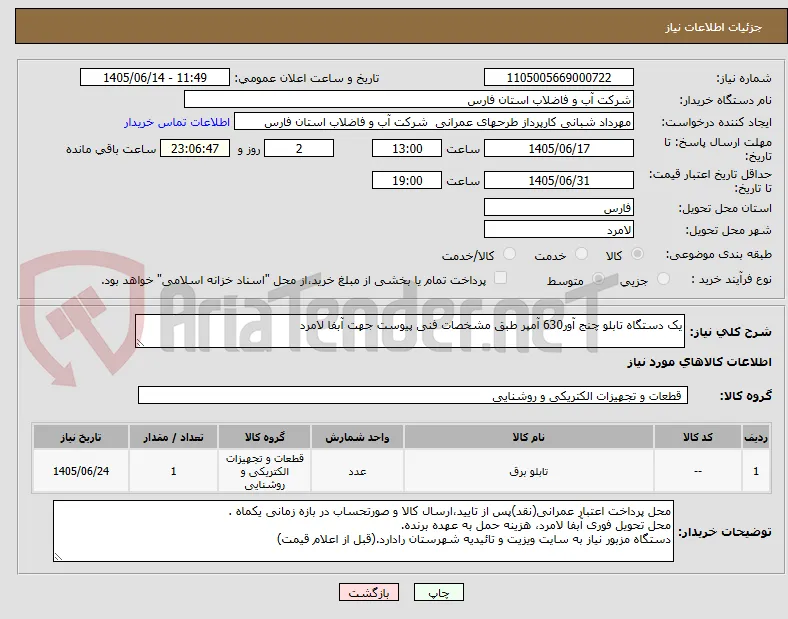
Task: Click response deadline date 1405/06/17
Action: (x=559, y=149)
